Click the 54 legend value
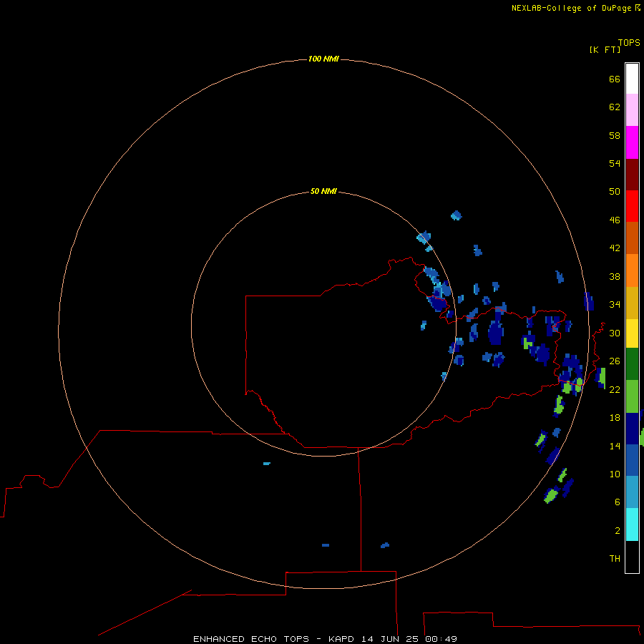Screen dimensions: 644x644 click(x=615, y=163)
